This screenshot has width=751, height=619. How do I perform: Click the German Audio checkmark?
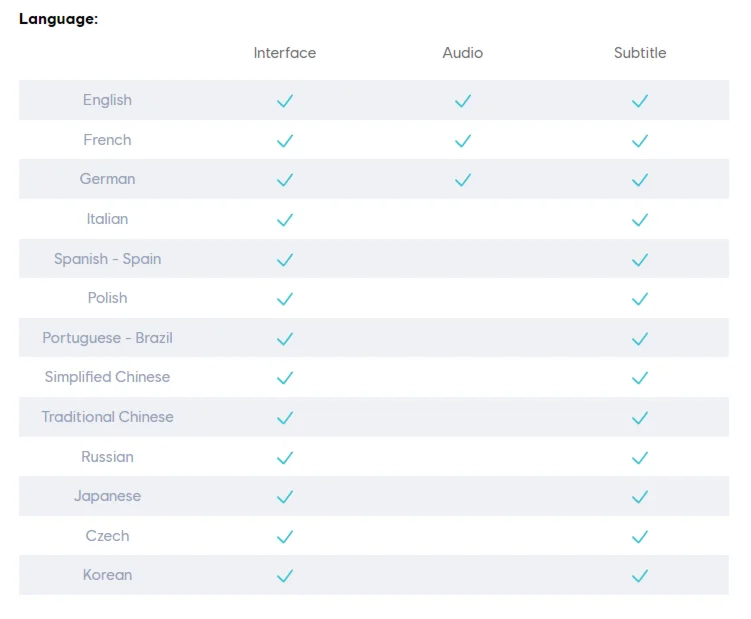(462, 180)
